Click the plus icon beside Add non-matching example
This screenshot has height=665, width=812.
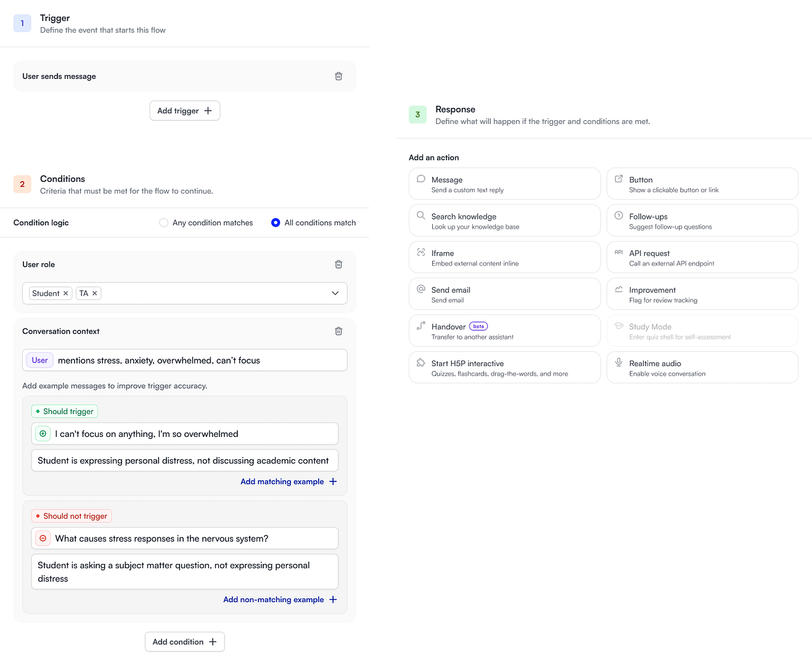333,600
